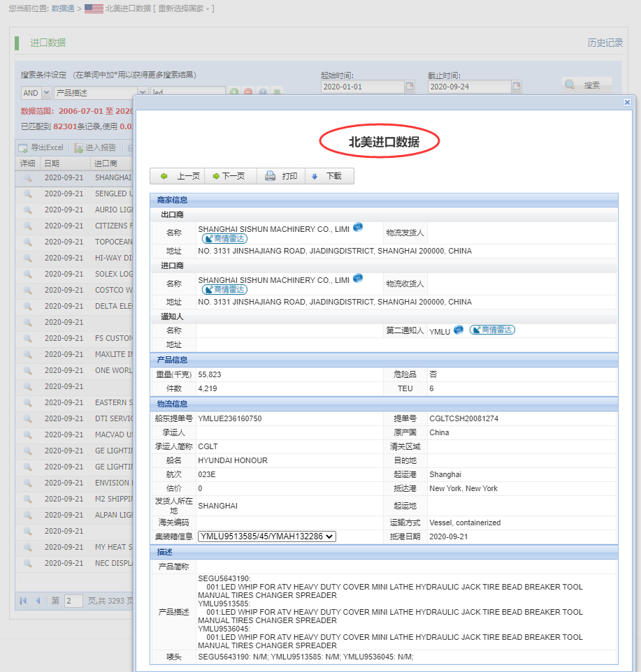Open globe icon next to YMLU notifier
Viewport: 641px width, 672px height.
pyautogui.click(x=459, y=330)
